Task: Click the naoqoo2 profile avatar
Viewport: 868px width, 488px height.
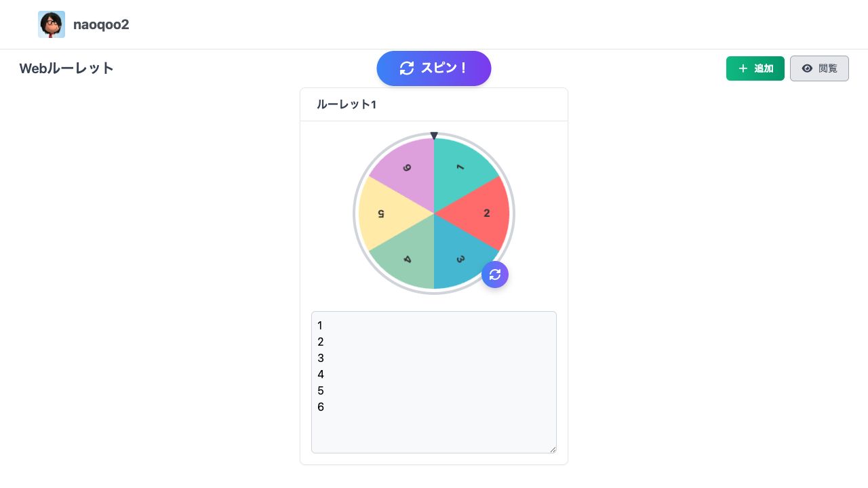Action: click(x=52, y=24)
